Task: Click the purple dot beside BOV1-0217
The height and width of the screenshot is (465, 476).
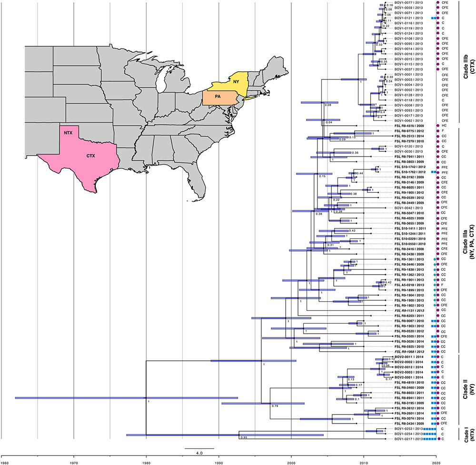Action: (x=438, y=439)
